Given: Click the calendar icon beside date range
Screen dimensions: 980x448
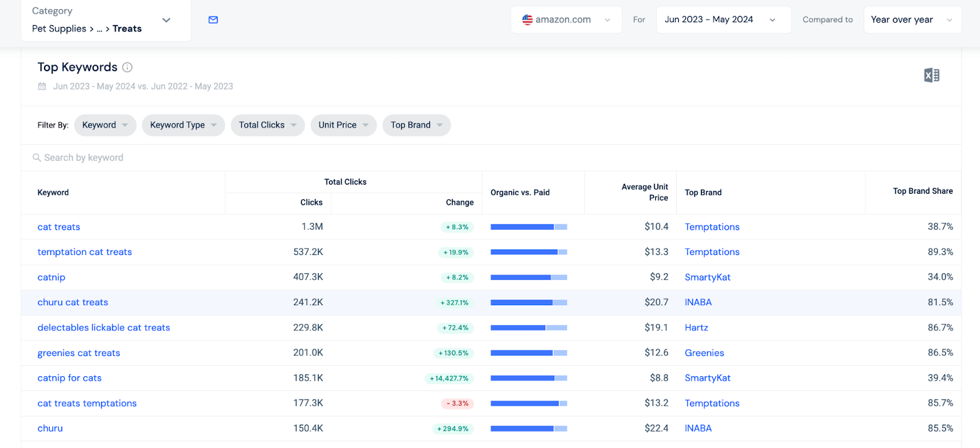Looking at the screenshot, I should coord(42,86).
